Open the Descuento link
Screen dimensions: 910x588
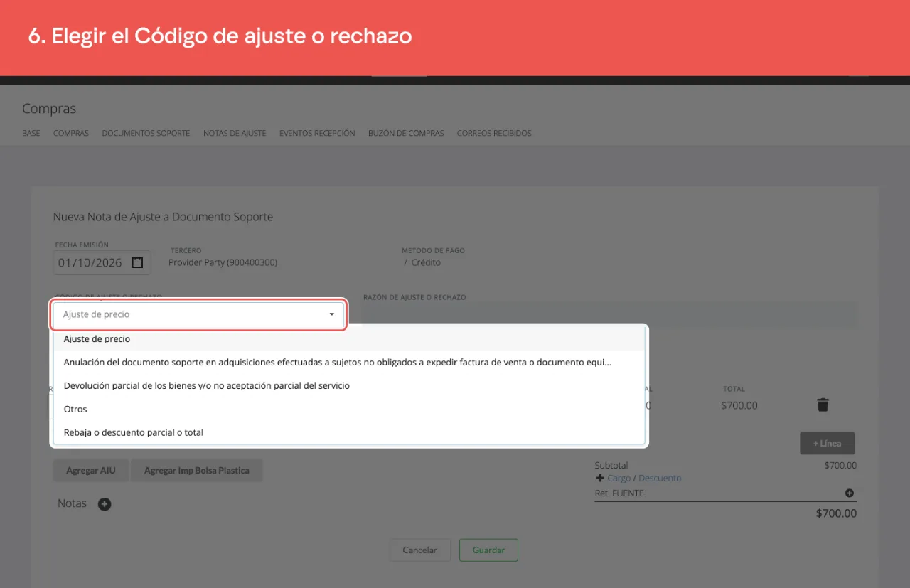point(660,479)
